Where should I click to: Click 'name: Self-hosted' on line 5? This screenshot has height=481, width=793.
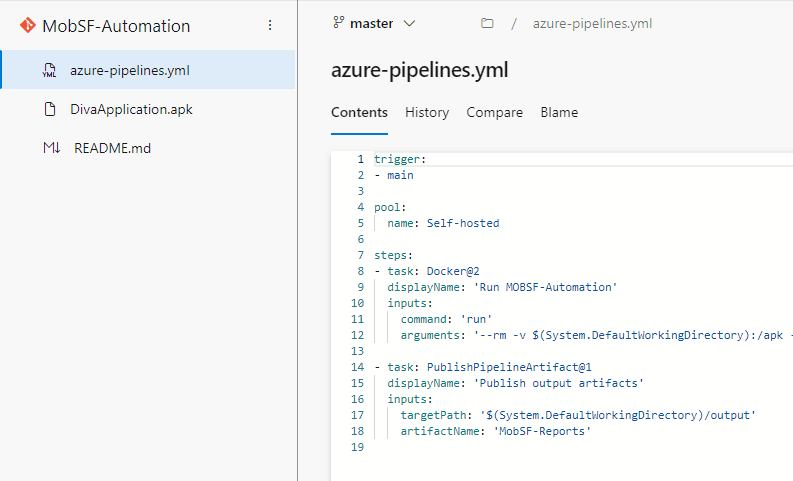[x=443, y=223]
